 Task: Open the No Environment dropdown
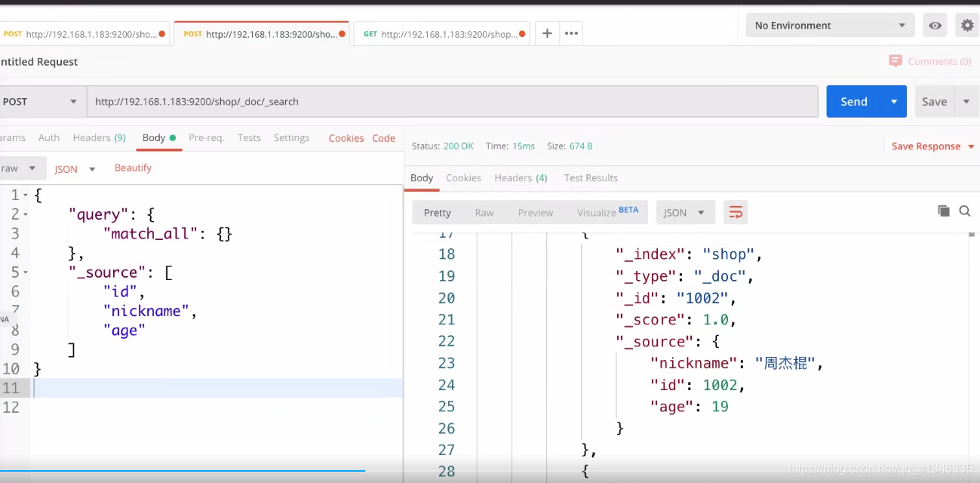pyautogui.click(x=830, y=25)
